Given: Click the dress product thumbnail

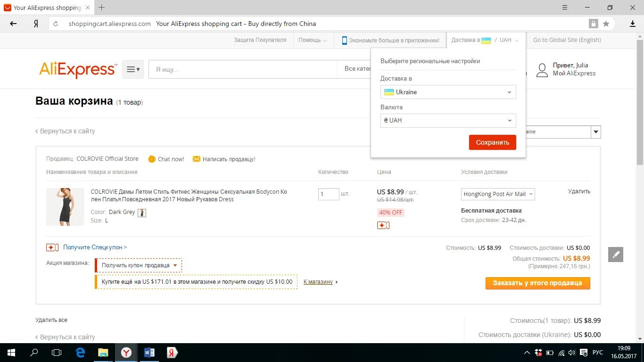Looking at the screenshot, I should [65, 207].
